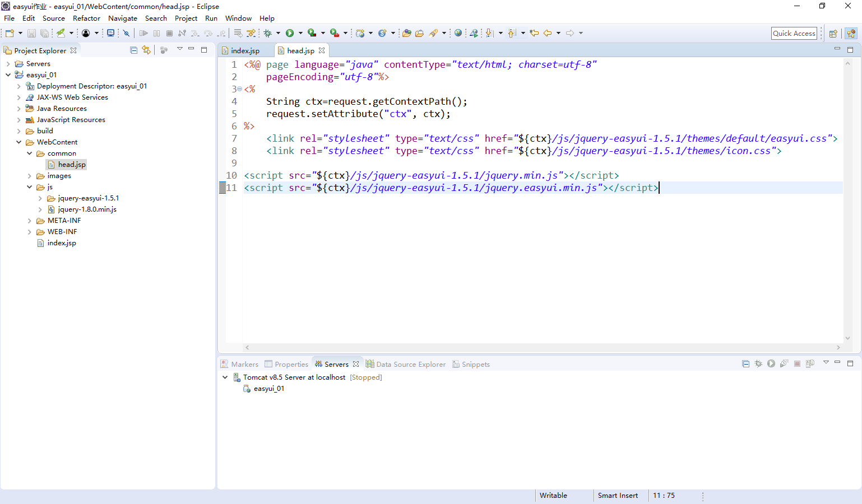This screenshot has height=504, width=862.
Task: Open the New file dropdown arrow
Action: (x=20, y=33)
